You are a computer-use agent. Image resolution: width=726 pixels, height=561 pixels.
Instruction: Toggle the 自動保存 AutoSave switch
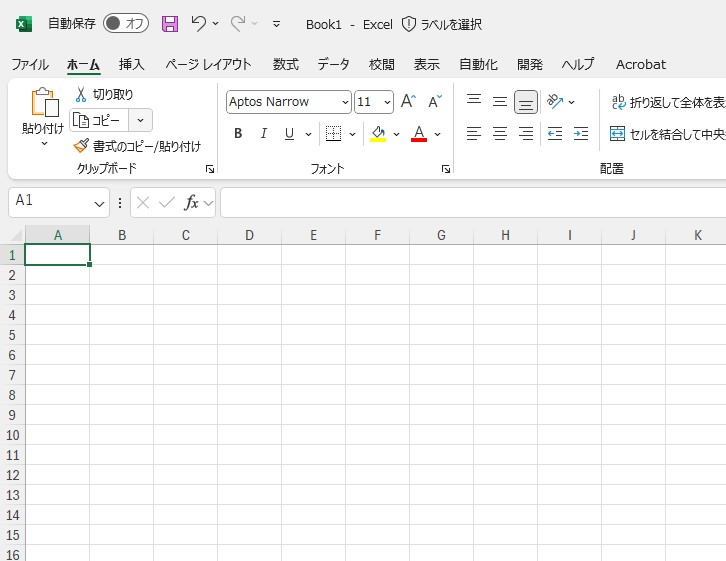pos(126,23)
